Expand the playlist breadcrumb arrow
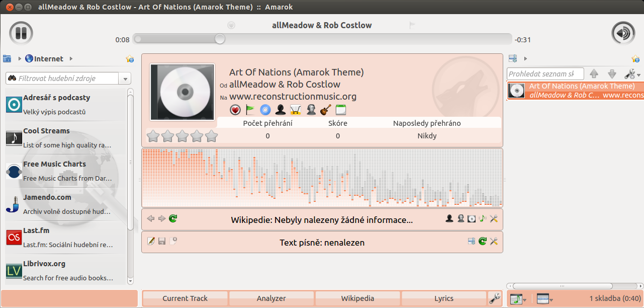 click(525, 59)
